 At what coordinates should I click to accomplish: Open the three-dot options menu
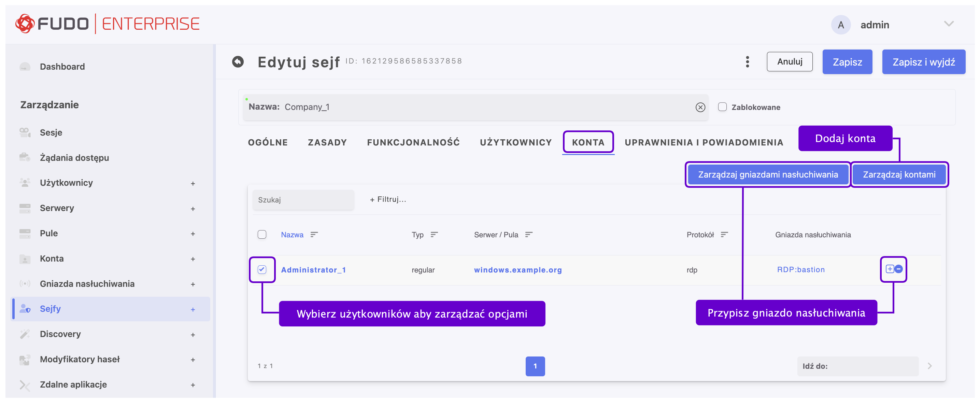(x=747, y=62)
